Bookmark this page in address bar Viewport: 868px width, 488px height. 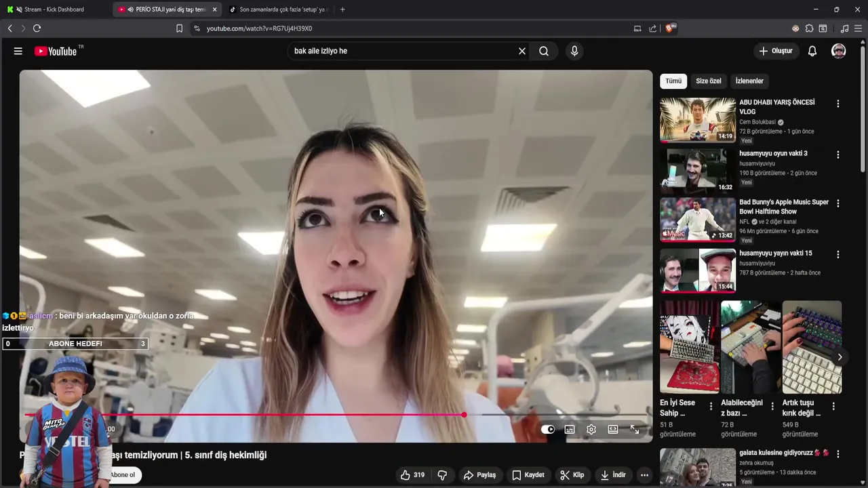pos(179,28)
